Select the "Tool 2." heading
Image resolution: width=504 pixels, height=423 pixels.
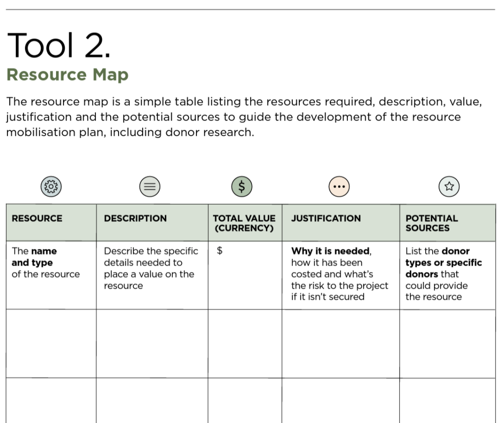pyautogui.click(x=59, y=45)
